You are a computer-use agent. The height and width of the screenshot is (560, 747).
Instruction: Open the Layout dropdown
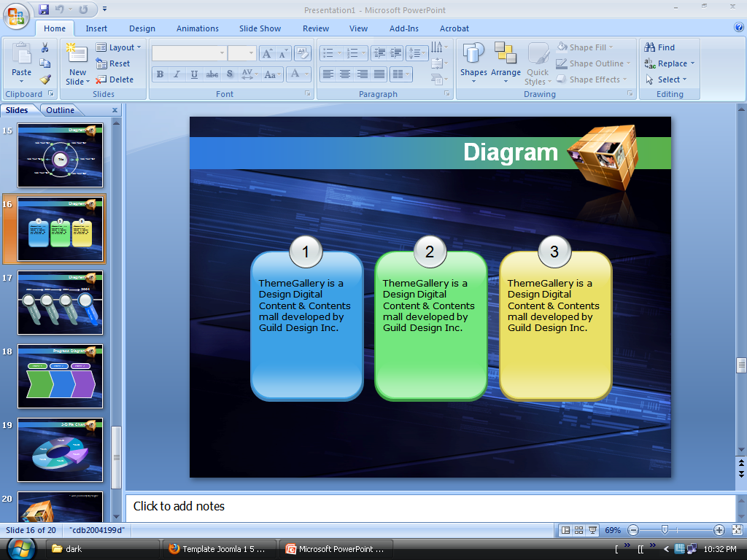tap(119, 47)
